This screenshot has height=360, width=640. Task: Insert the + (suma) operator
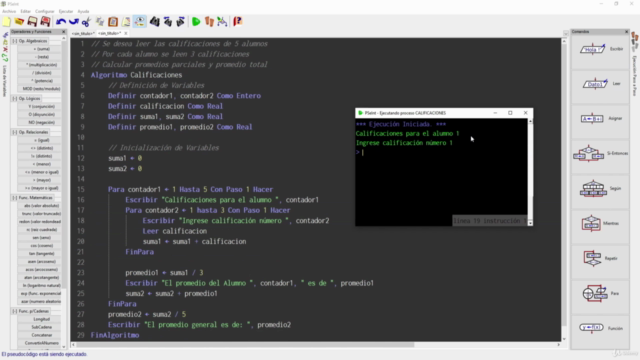point(39,49)
